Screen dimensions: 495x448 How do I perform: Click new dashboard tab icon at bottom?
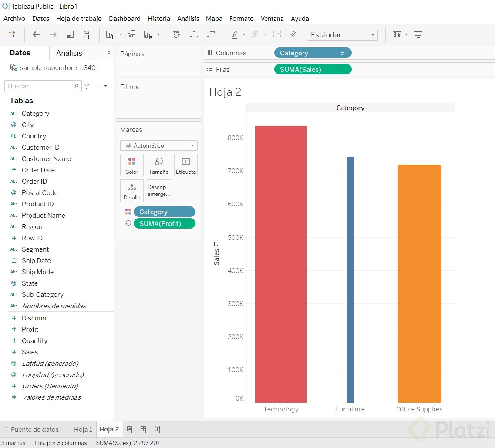click(144, 429)
